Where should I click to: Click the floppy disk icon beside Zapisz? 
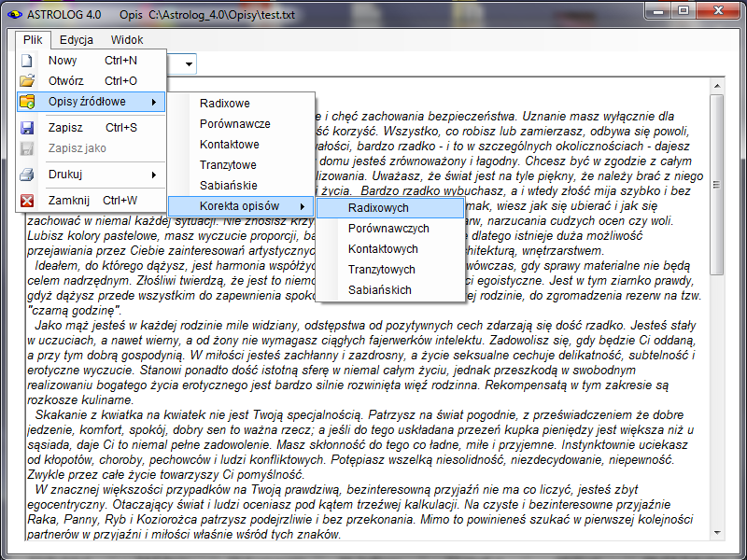(x=27, y=128)
